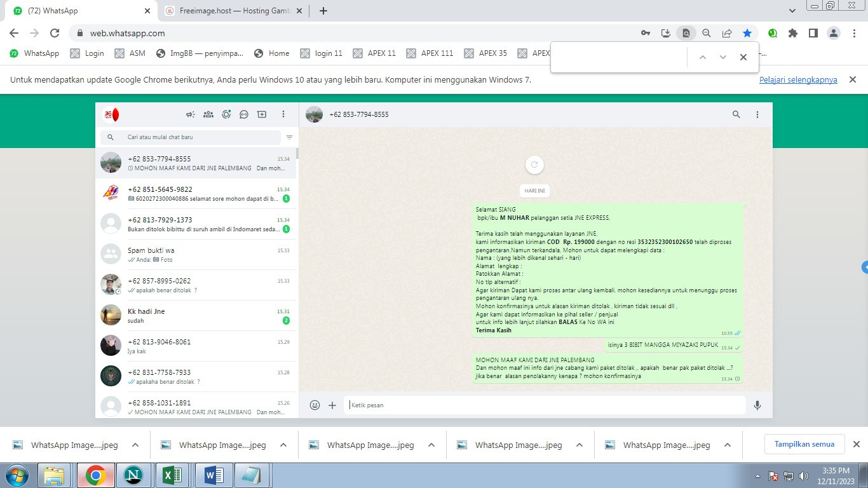The image size is (868, 488).
Task: Open the 'Spam bukti wa' group chat
Action: click(196, 255)
